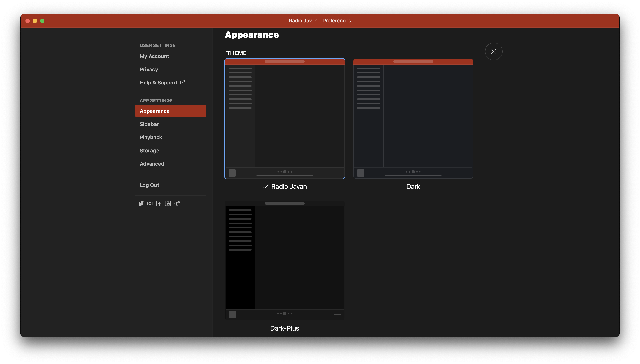This screenshot has height=364, width=640.
Task: Open the Twitter social link icon
Action: tap(141, 203)
